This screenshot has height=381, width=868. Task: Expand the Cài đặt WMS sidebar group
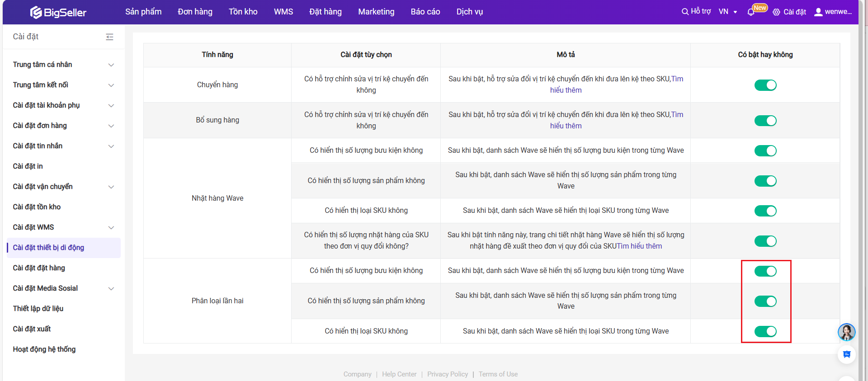pyautogui.click(x=111, y=228)
